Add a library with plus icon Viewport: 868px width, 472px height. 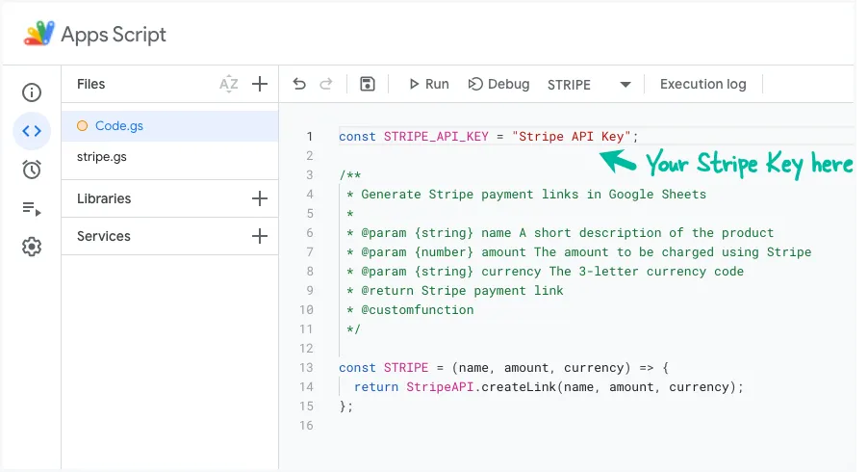pyautogui.click(x=260, y=198)
